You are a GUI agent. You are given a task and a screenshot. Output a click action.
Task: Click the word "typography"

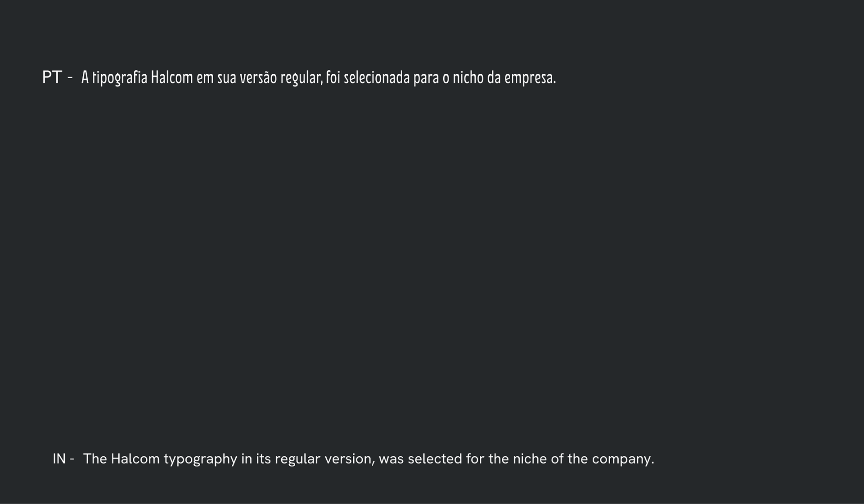200,459
